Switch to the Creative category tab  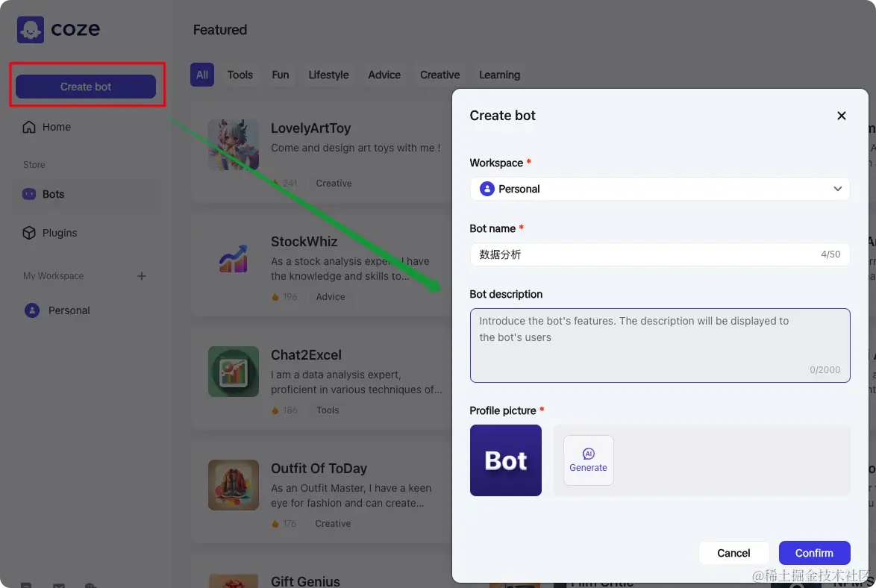pyautogui.click(x=439, y=75)
